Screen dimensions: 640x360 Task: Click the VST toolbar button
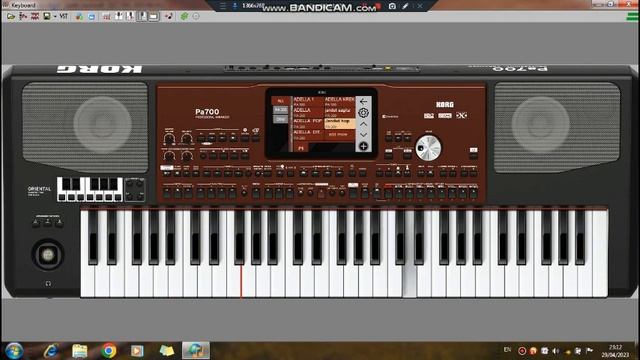[x=64, y=16]
